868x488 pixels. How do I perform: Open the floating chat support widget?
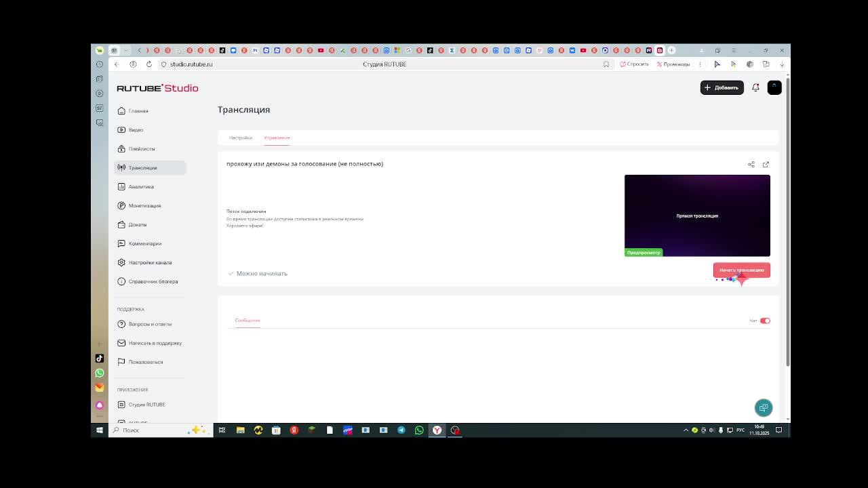pos(764,407)
